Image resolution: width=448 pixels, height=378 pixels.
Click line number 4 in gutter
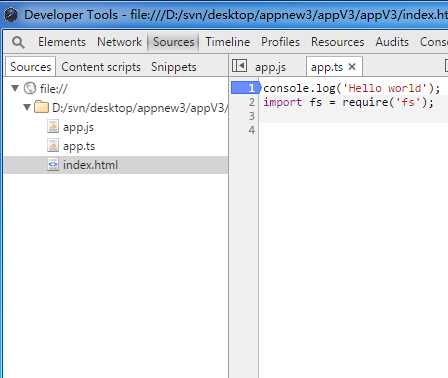tap(252, 130)
